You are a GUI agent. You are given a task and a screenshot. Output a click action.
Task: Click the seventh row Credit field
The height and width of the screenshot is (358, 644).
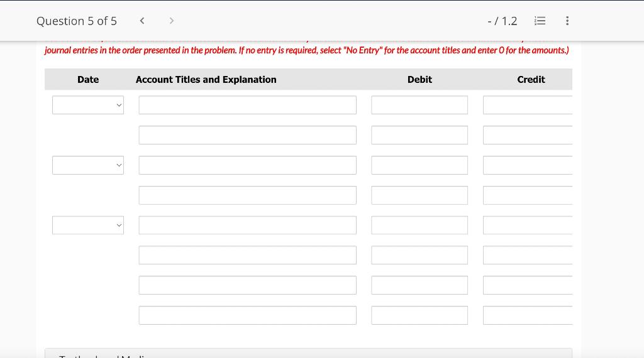pyautogui.click(x=528, y=285)
